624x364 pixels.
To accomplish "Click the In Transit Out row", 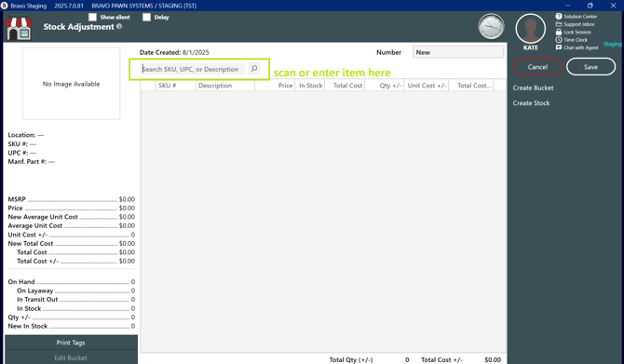I will [x=75, y=299].
